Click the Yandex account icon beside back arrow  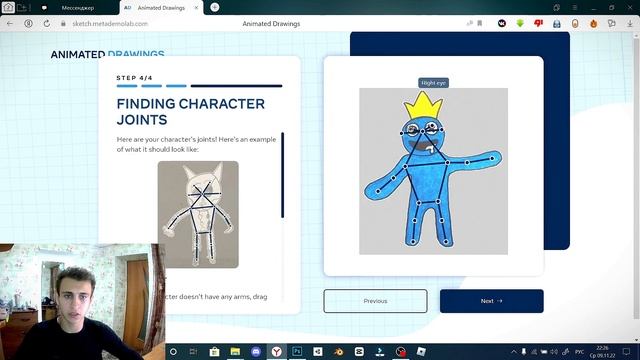click(x=29, y=24)
